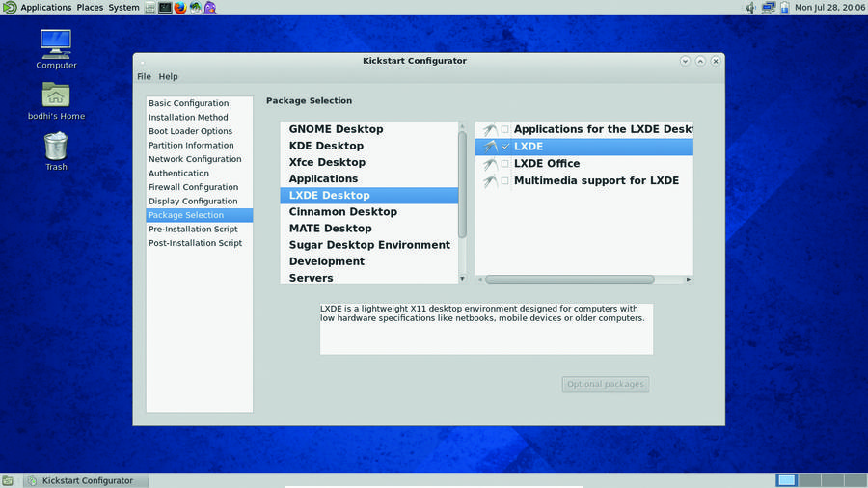Viewport: 868px width, 488px height.
Task: Select KDE Desktop category
Action: tap(369, 146)
